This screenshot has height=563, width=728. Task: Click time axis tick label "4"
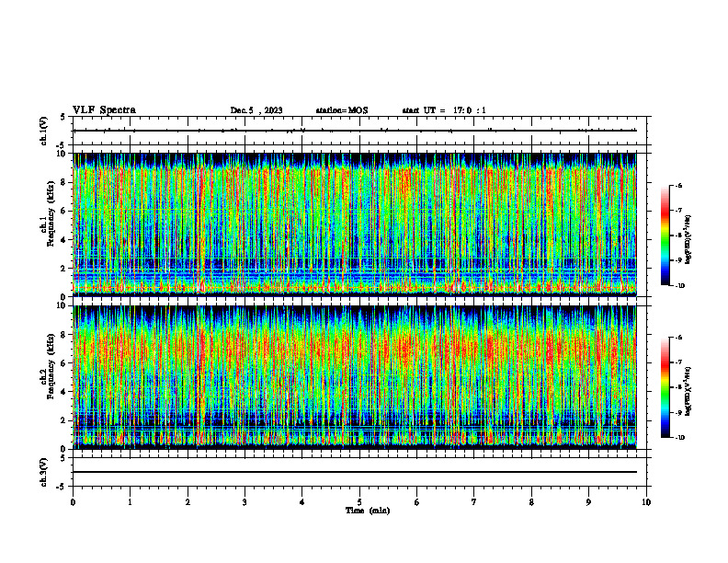302,502
